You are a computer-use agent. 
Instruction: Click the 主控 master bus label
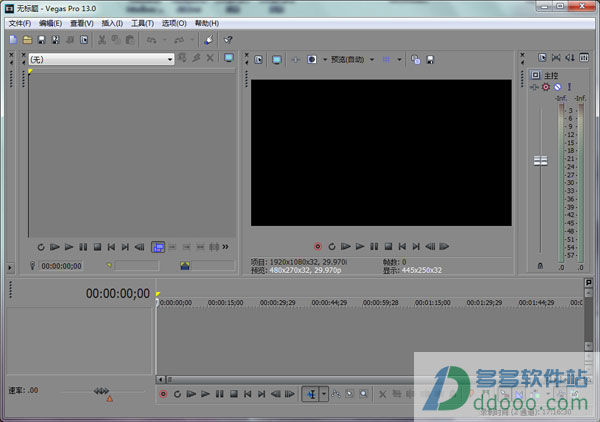[x=551, y=75]
